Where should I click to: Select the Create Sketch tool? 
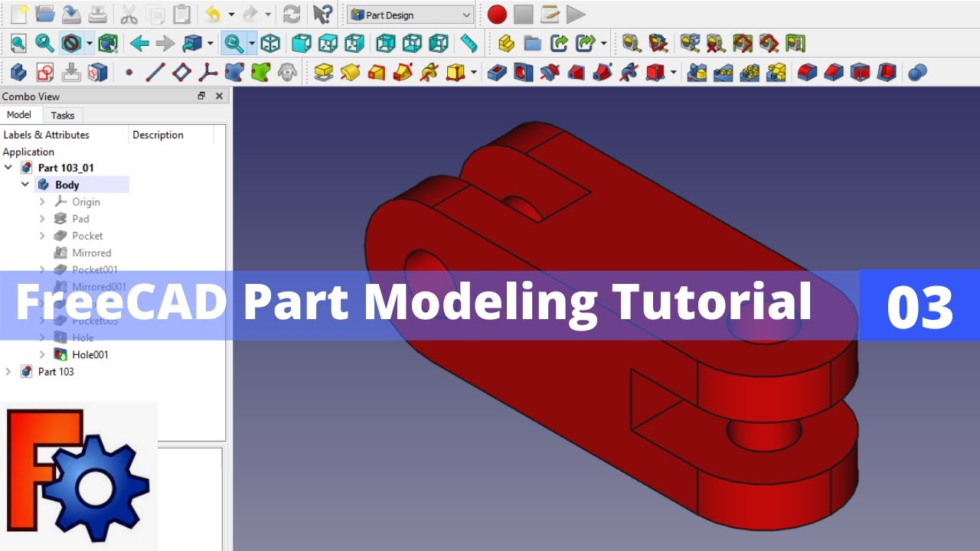tap(44, 73)
